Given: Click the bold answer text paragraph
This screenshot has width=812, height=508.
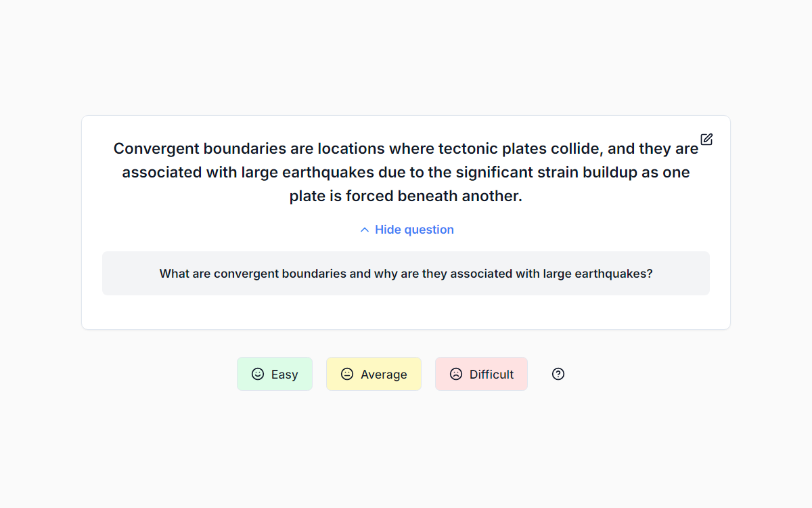Looking at the screenshot, I should click(x=406, y=172).
